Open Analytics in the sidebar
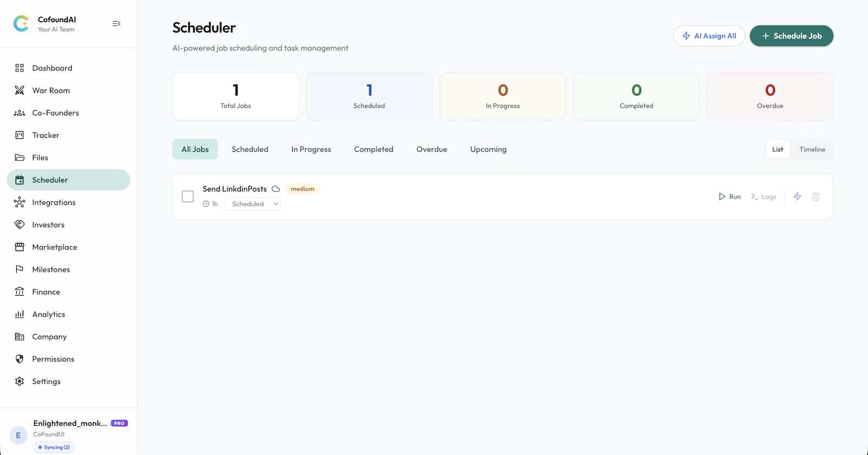This screenshot has width=868, height=455. pos(68,314)
